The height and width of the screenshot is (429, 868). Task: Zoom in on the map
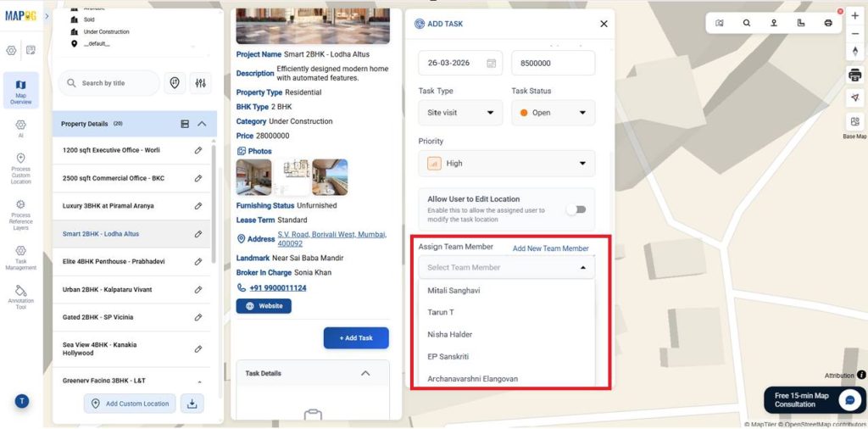pyautogui.click(x=855, y=15)
